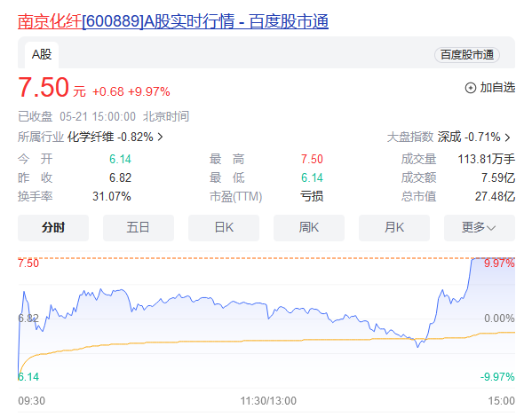Select the A股 tab

(42, 55)
